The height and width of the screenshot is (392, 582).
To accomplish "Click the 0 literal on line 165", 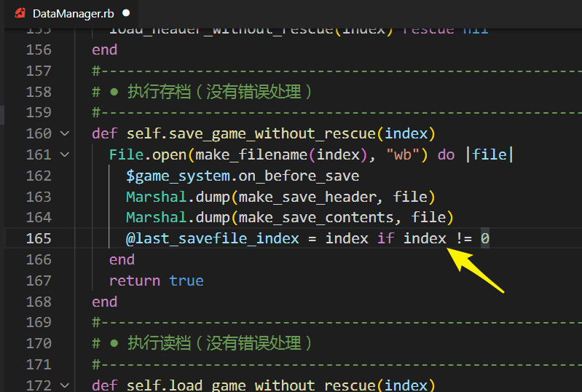I will click(484, 238).
